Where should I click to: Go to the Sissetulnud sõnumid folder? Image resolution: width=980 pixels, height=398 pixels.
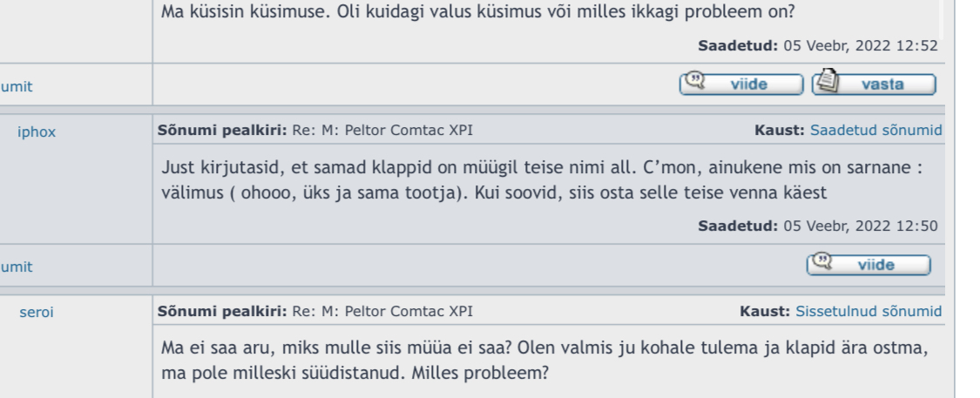(868, 311)
